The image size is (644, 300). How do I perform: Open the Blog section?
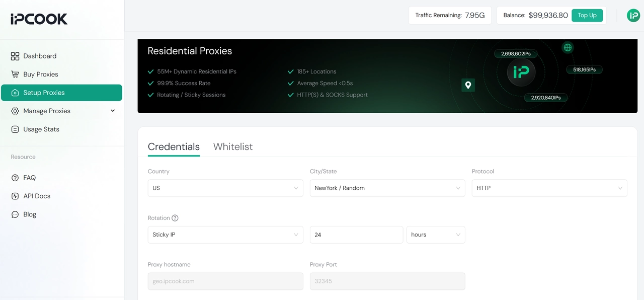tap(29, 214)
